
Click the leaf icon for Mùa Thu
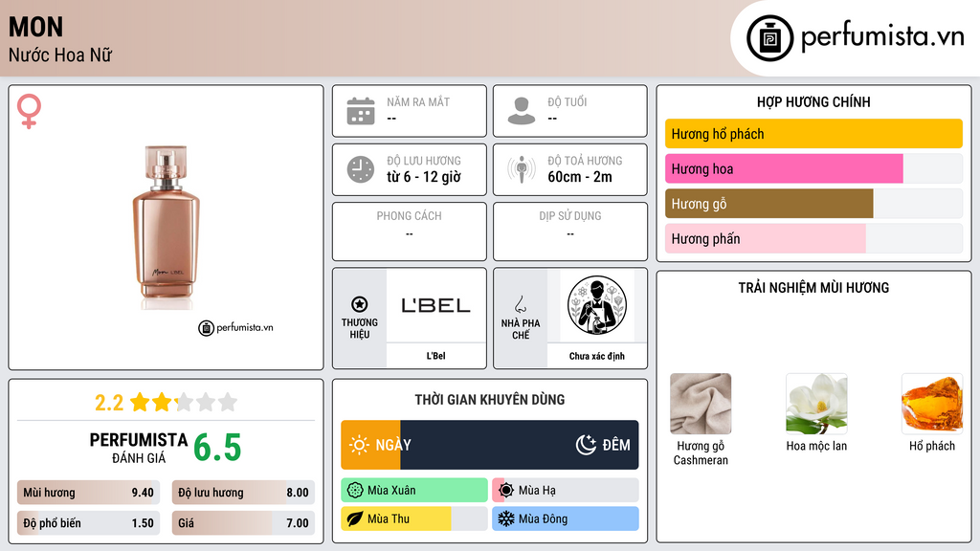pyautogui.click(x=355, y=519)
